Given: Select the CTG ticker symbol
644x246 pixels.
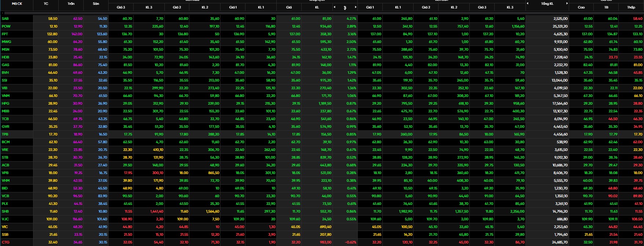Looking at the screenshot, I should click(x=5, y=242).
